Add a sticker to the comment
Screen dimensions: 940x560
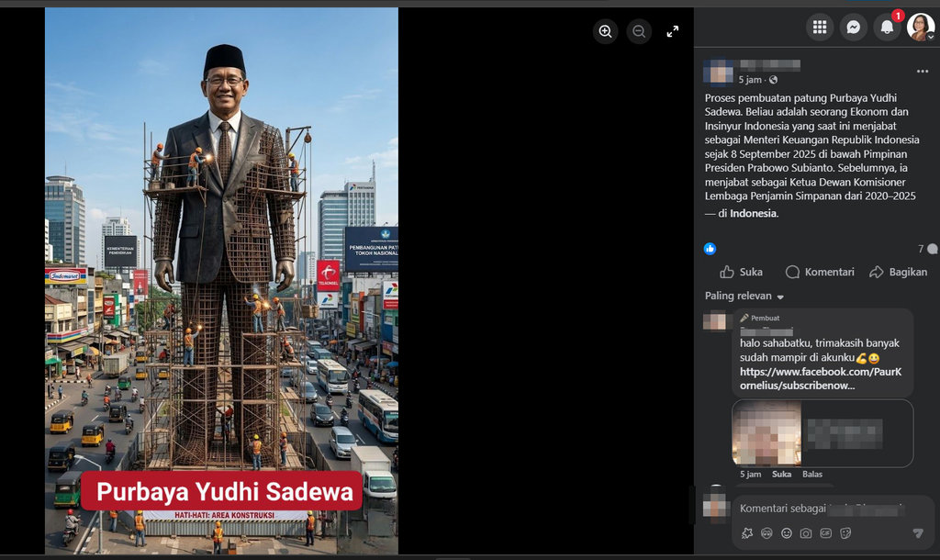coord(845,533)
